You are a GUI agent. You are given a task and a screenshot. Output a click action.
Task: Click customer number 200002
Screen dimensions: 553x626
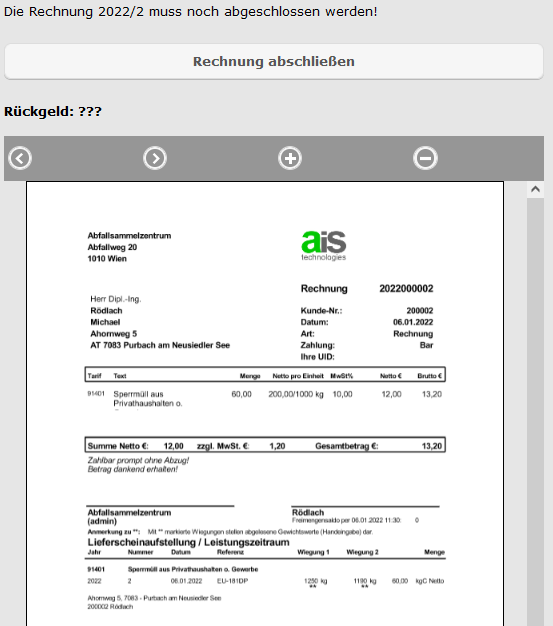click(420, 311)
